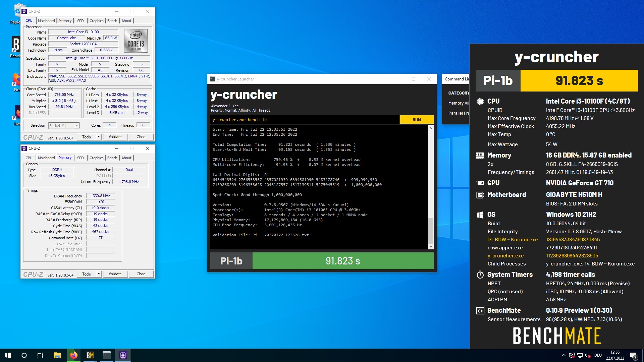The image size is (644, 362).
Task: Click Tools button in bottom CPU-Z window
Action: pyautogui.click(x=87, y=274)
